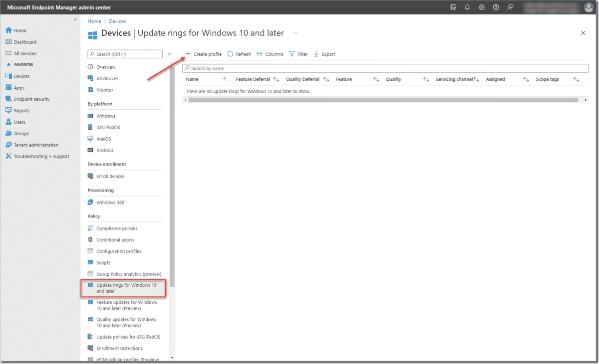Click the Refresh button

click(x=239, y=54)
